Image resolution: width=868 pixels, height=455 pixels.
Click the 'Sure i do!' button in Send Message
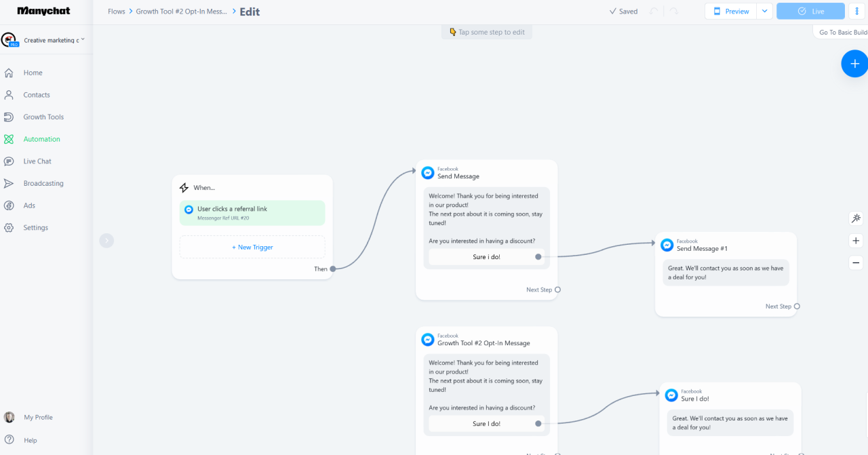486,257
